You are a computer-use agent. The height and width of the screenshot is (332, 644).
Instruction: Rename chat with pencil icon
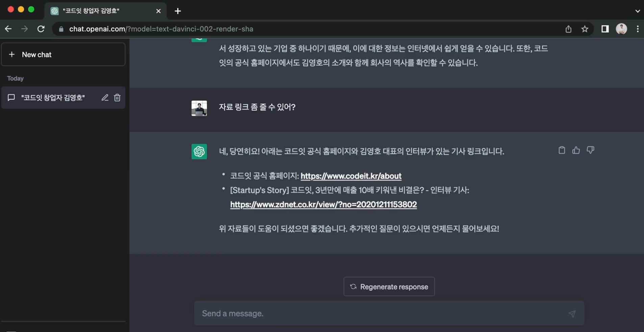(x=105, y=98)
